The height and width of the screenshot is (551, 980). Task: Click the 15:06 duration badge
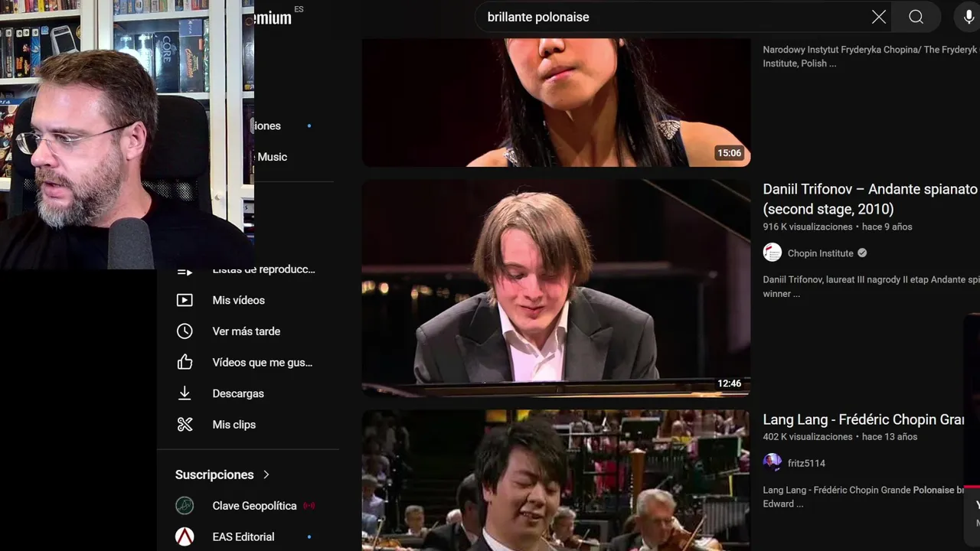(730, 153)
